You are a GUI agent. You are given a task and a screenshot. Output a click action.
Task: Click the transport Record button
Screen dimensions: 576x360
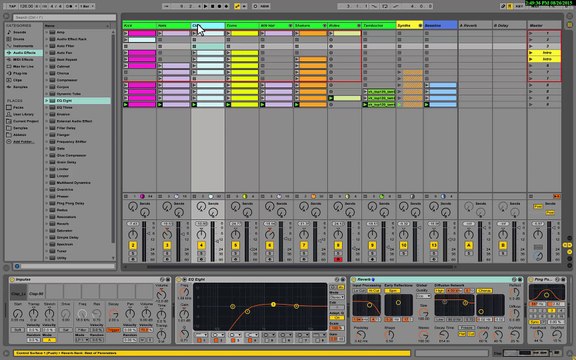click(x=219, y=6)
